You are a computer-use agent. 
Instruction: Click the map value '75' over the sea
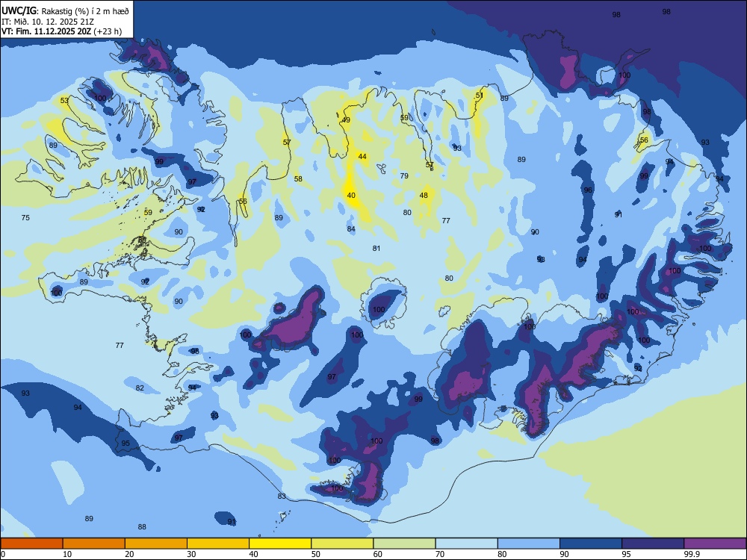pyautogui.click(x=25, y=217)
